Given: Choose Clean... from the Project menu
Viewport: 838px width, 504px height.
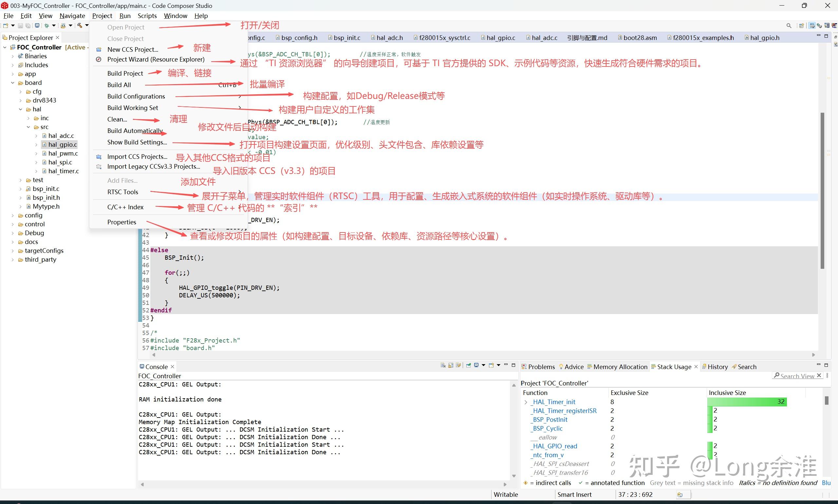Looking at the screenshot, I should pos(117,119).
